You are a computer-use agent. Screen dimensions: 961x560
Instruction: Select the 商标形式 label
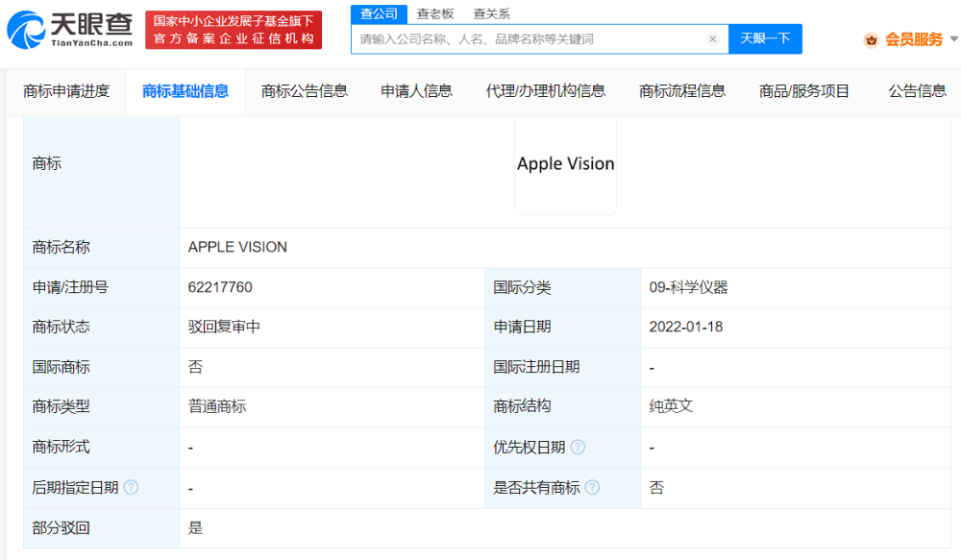(61, 447)
